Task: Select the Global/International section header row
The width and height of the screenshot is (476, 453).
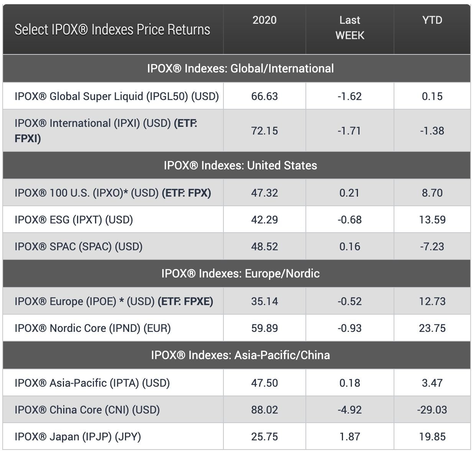Action: coord(240,69)
